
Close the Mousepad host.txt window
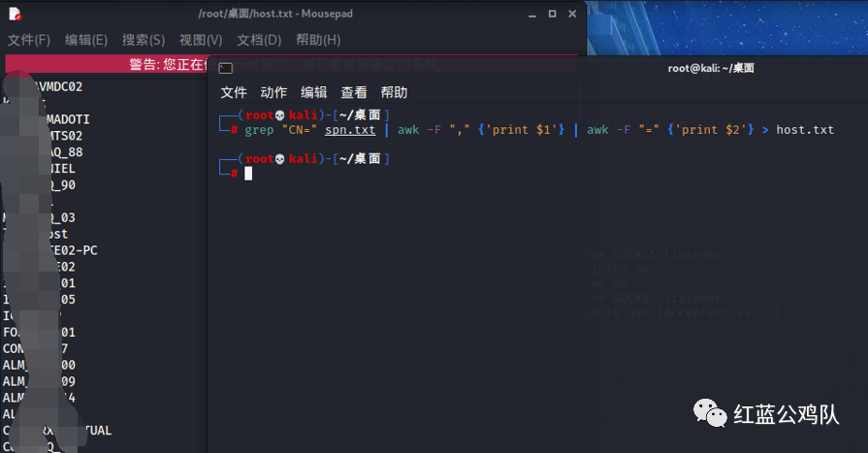pyautogui.click(x=573, y=14)
